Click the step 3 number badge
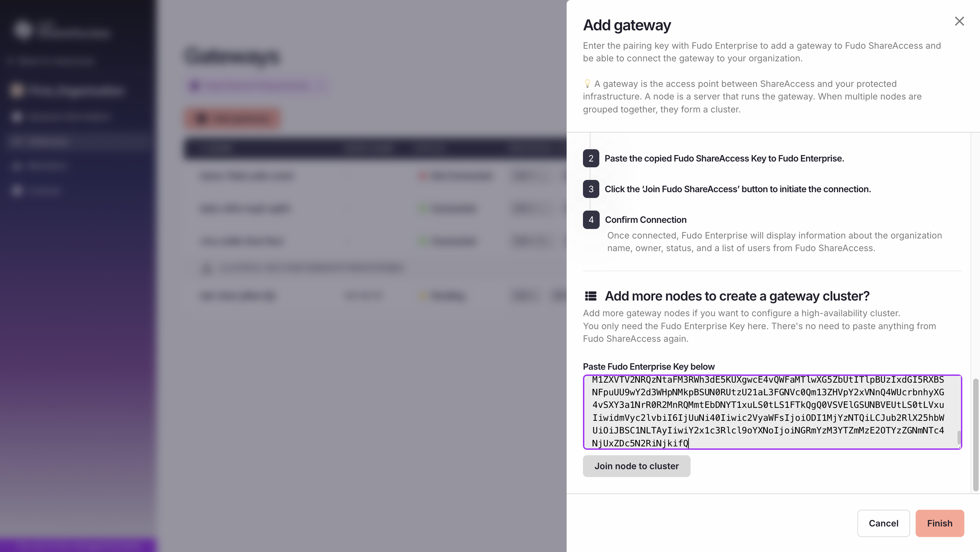 (591, 189)
